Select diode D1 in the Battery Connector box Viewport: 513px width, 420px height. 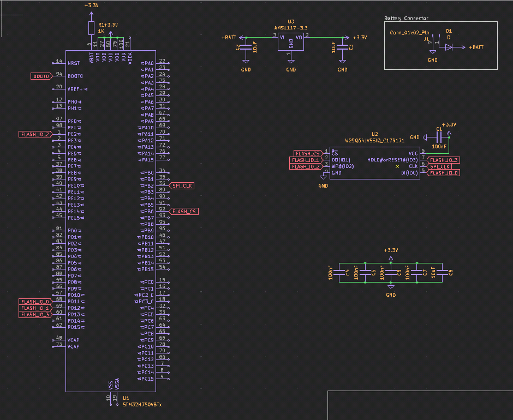[x=449, y=47]
